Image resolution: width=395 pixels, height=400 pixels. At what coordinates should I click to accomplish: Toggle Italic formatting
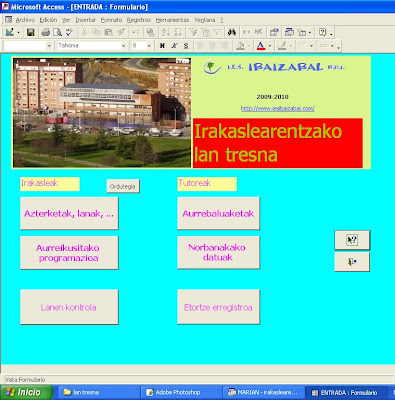(x=174, y=46)
